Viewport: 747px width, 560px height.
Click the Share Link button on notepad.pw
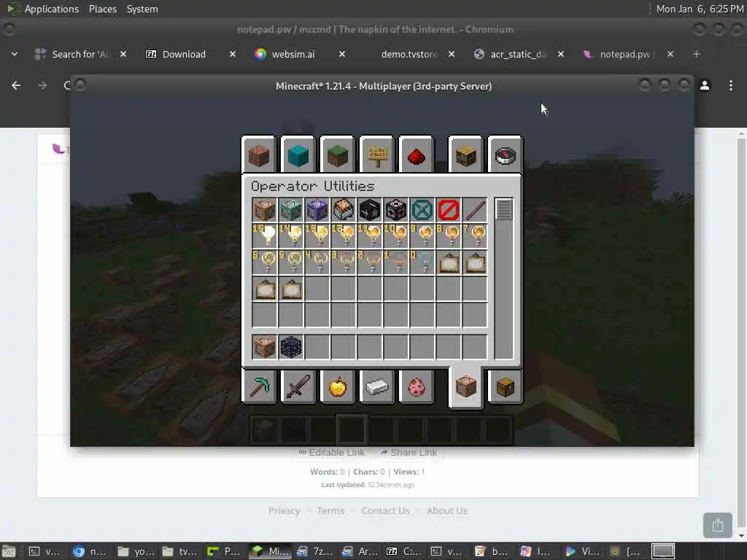[x=409, y=452]
